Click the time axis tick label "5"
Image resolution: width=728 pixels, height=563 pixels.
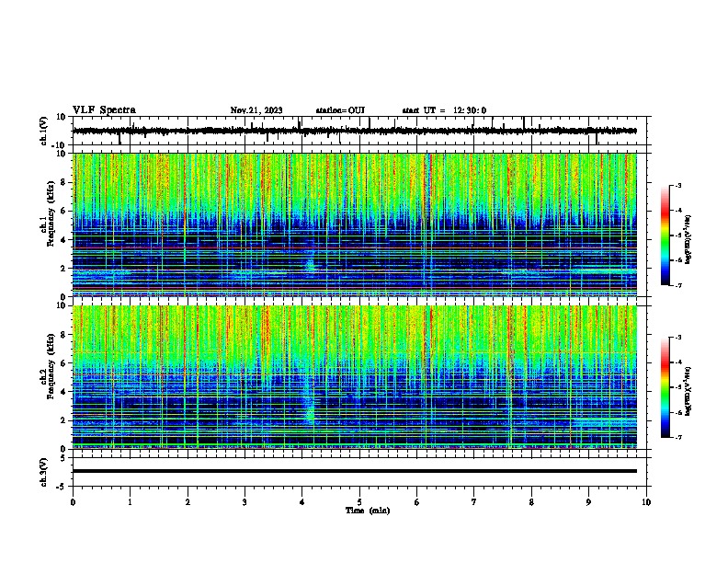click(359, 502)
